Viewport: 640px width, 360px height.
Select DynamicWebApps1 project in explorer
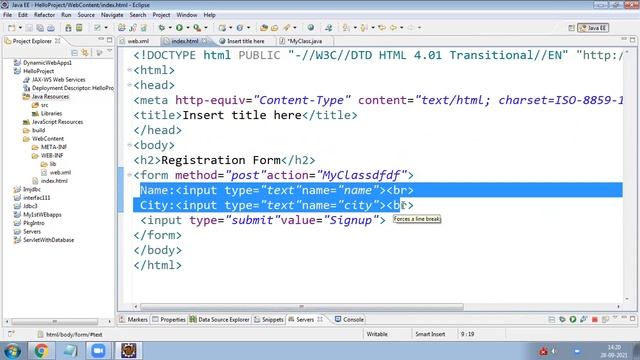point(47,62)
